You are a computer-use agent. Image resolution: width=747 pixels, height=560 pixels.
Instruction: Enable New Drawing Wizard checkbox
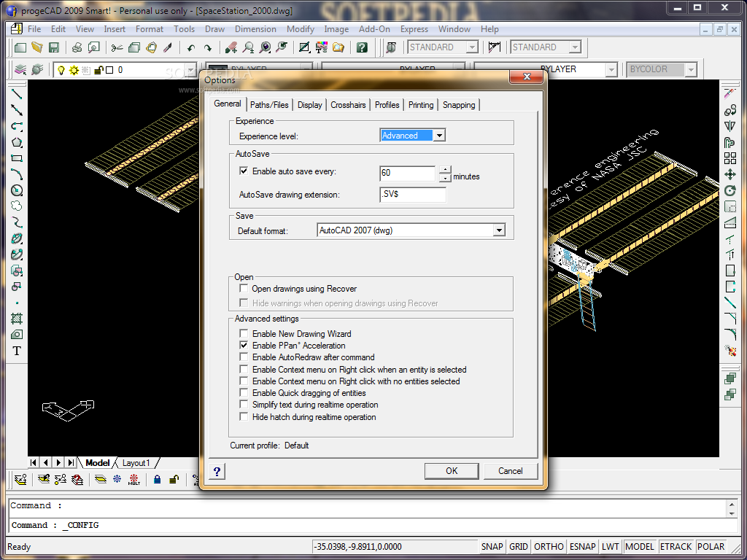point(244,333)
